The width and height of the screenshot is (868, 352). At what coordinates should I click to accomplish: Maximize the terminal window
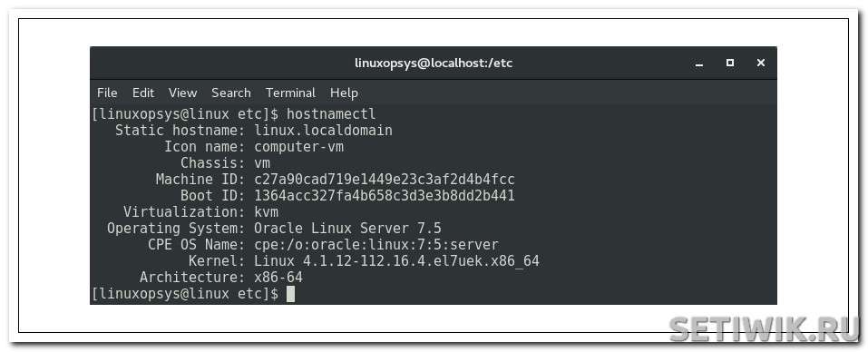(730, 64)
